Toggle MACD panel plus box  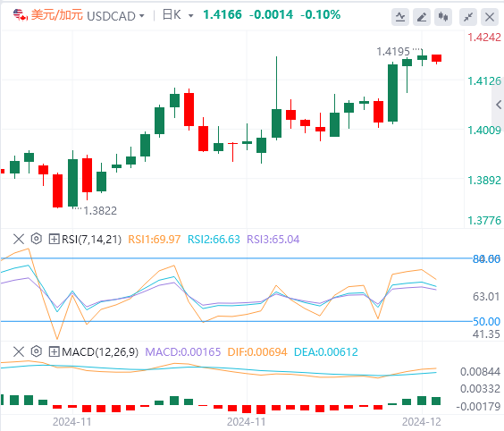click(x=54, y=351)
